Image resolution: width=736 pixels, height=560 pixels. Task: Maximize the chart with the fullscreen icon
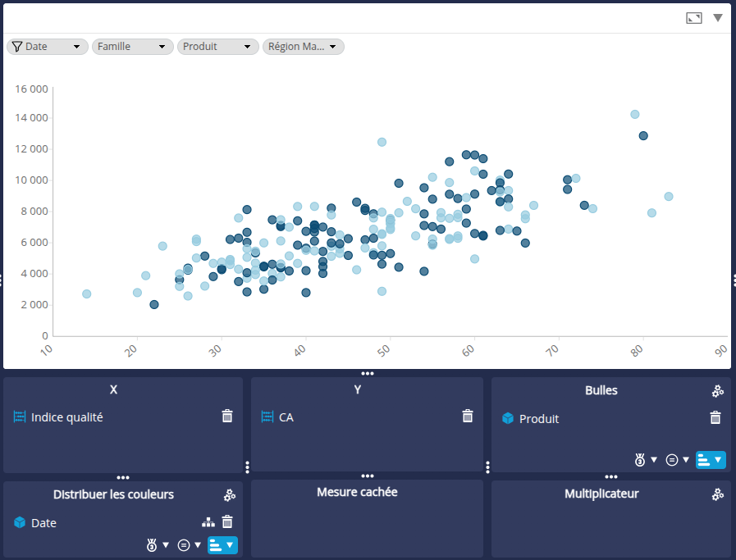[694, 18]
